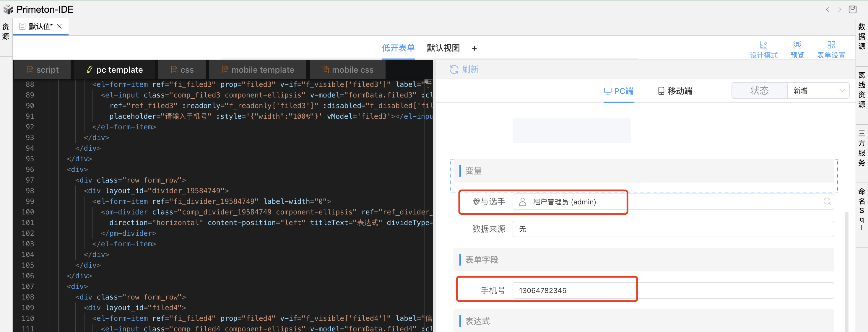Click the 刷新 refresh icon
This screenshot has height=332, width=868.
click(x=454, y=69)
